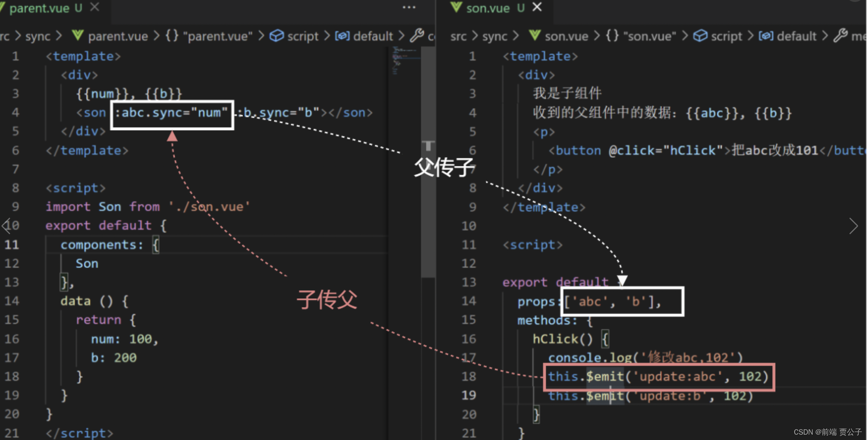Click the script cube icon in right breadcrumb
This screenshot has height=440, width=868.
[700, 36]
